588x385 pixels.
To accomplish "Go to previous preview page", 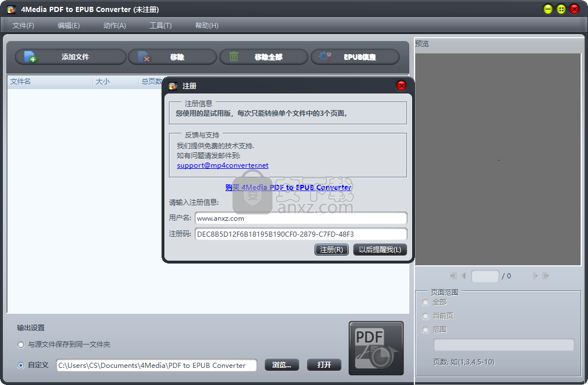I will (463, 275).
